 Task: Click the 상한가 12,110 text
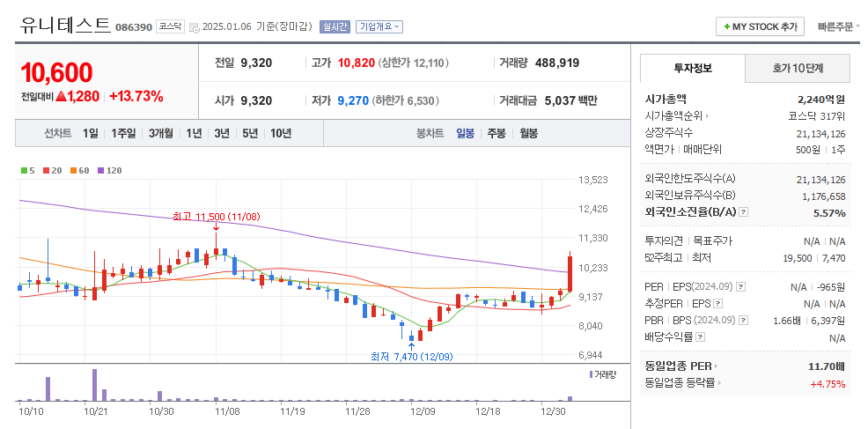tap(413, 63)
